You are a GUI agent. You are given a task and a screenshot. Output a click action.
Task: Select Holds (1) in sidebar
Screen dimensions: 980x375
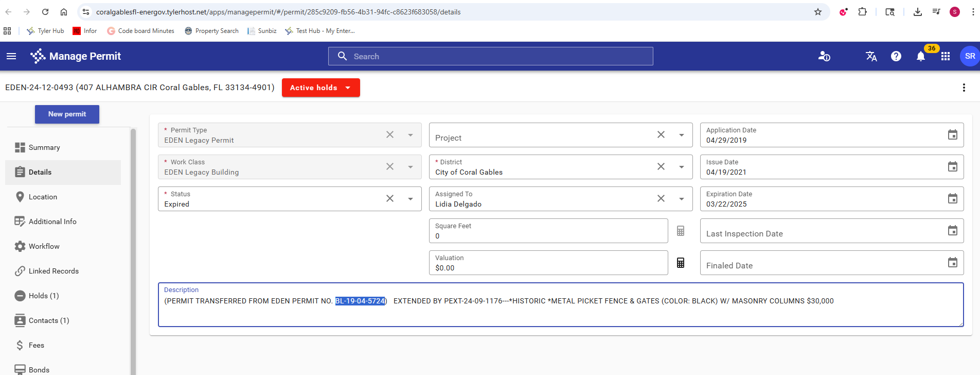pyautogui.click(x=44, y=296)
